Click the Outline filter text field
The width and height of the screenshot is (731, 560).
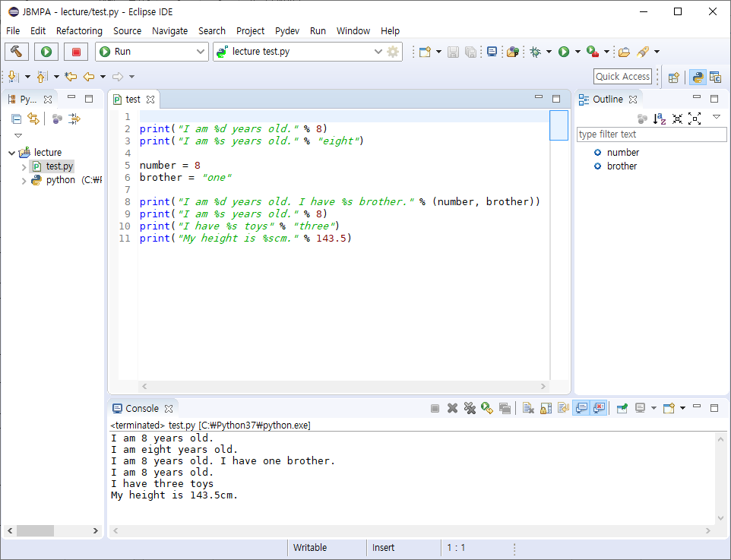[x=651, y=134]
